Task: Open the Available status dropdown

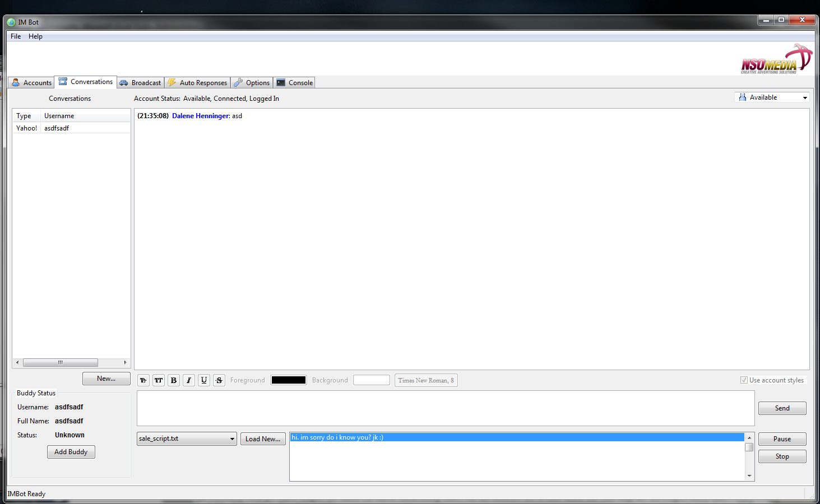Action: [x=772, y=97]
